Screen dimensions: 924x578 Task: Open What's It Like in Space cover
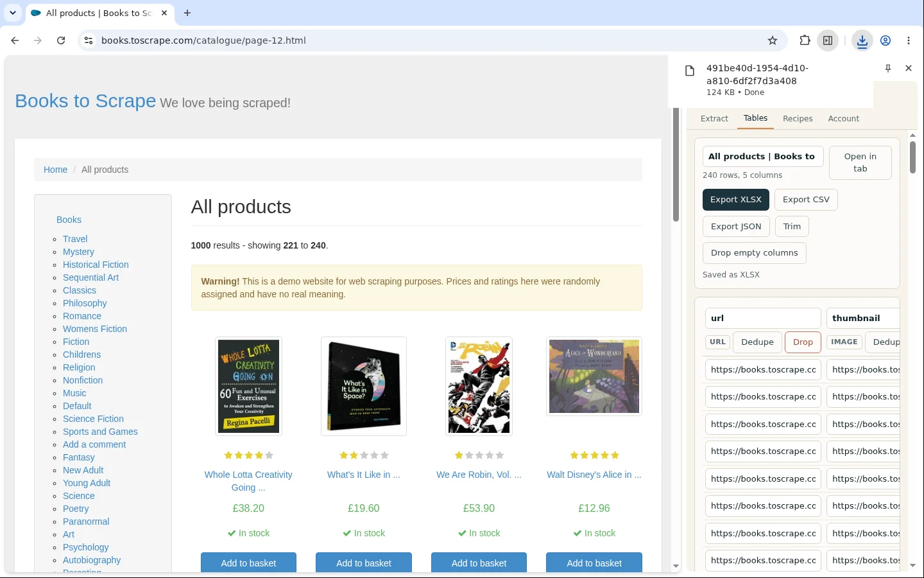tap(364, 386)
